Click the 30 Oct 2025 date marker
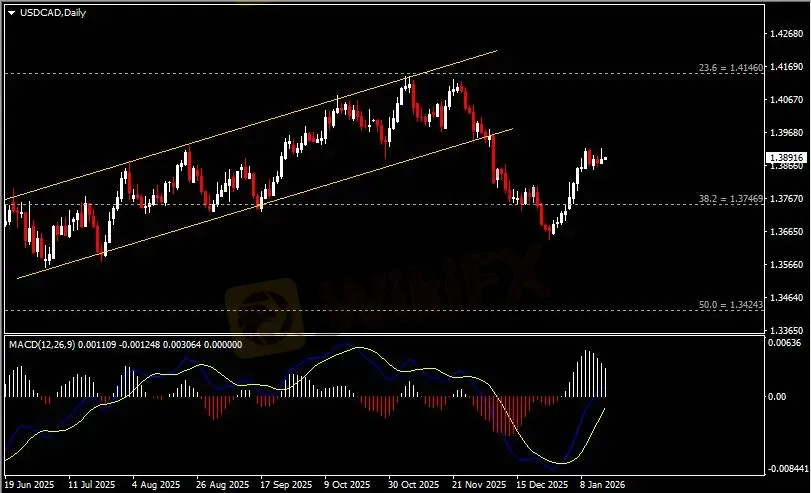 (x=412, y=484)
